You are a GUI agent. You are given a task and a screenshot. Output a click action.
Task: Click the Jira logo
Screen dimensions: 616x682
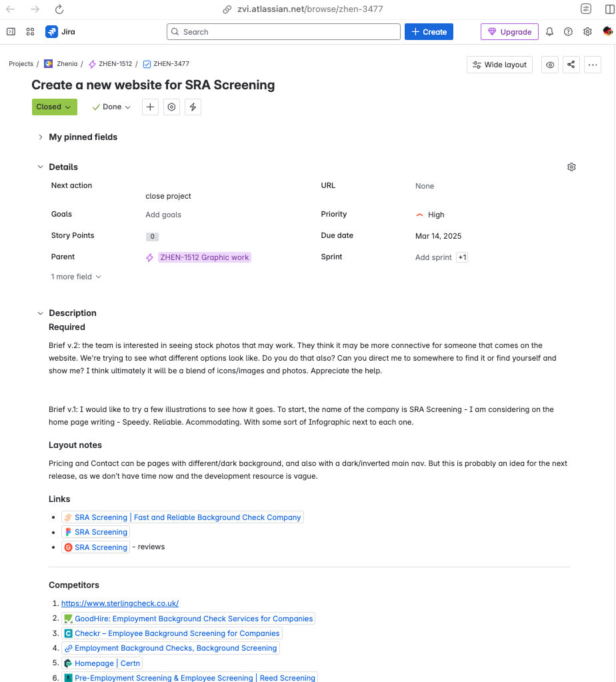tap(61, 32)
